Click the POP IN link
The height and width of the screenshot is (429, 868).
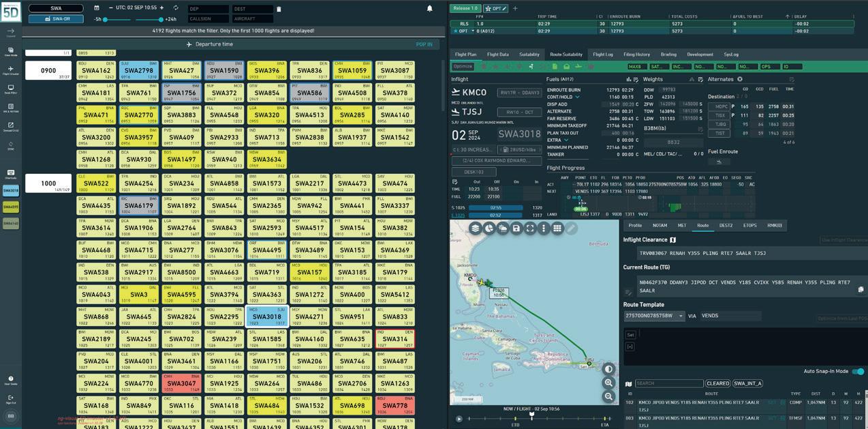pos(424,44)
